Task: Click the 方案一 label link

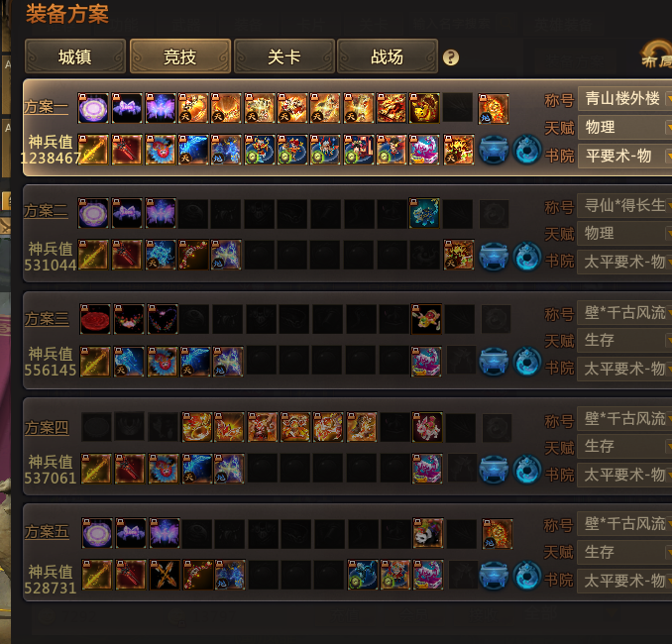Action: pos(46,107)
